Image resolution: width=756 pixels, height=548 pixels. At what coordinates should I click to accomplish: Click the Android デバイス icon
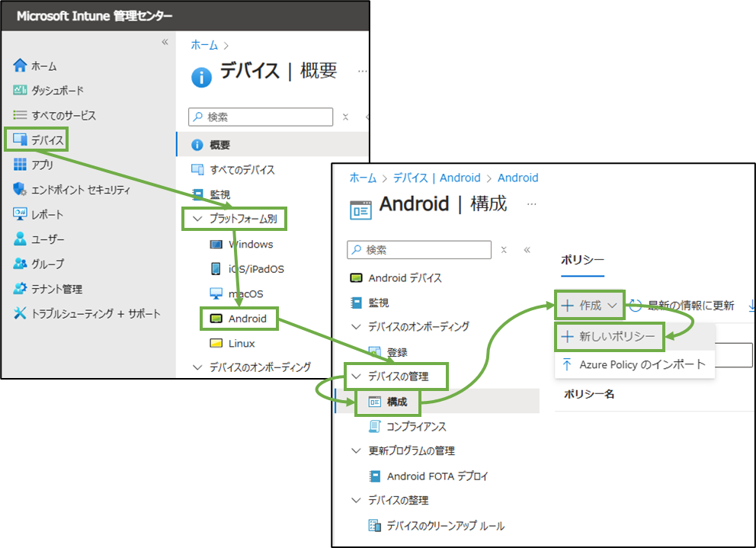(x=356, y=278)
